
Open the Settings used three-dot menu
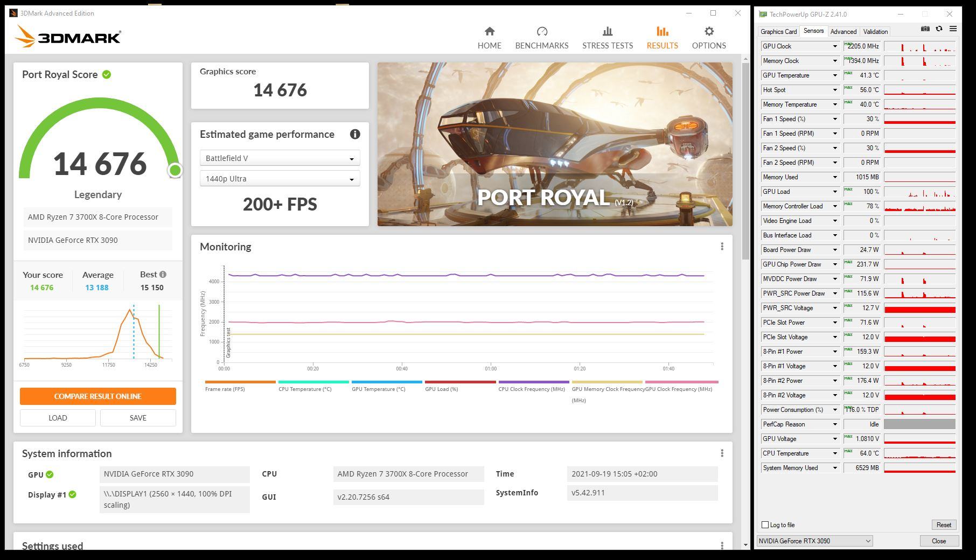pos(722,545)
